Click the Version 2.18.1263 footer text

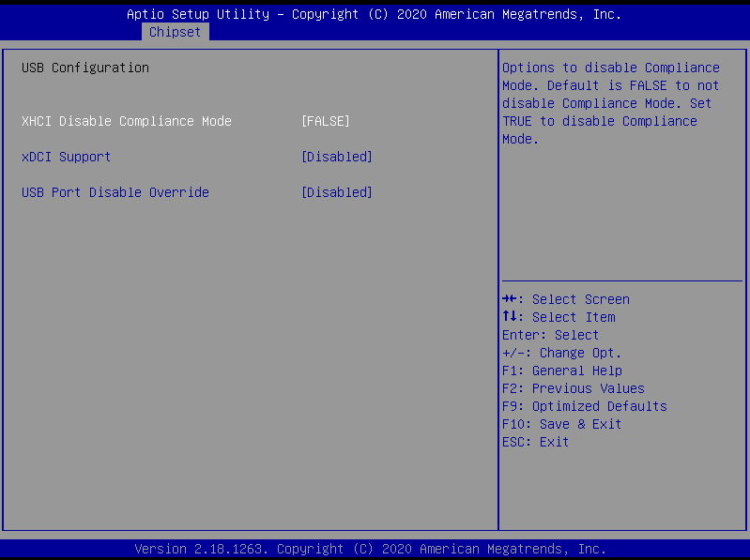click(x=370, y=549)
